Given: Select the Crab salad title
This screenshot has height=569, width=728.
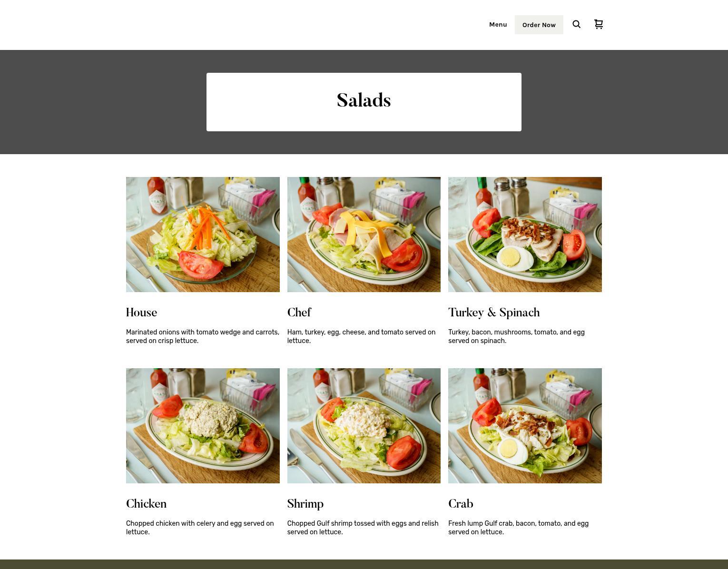Looking at the screenshot, I should (x=461, y=504).
